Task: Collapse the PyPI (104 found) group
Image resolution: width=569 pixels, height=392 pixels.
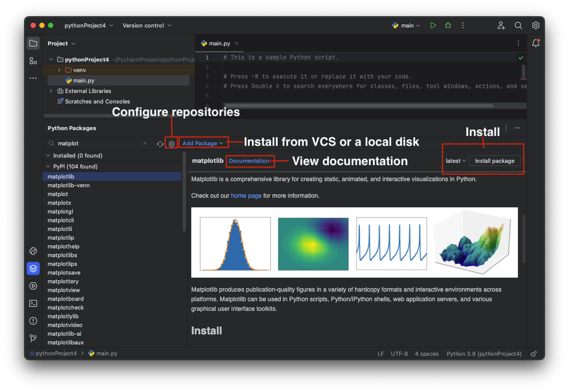Action: pyautogui.click(x=48, y=166)
